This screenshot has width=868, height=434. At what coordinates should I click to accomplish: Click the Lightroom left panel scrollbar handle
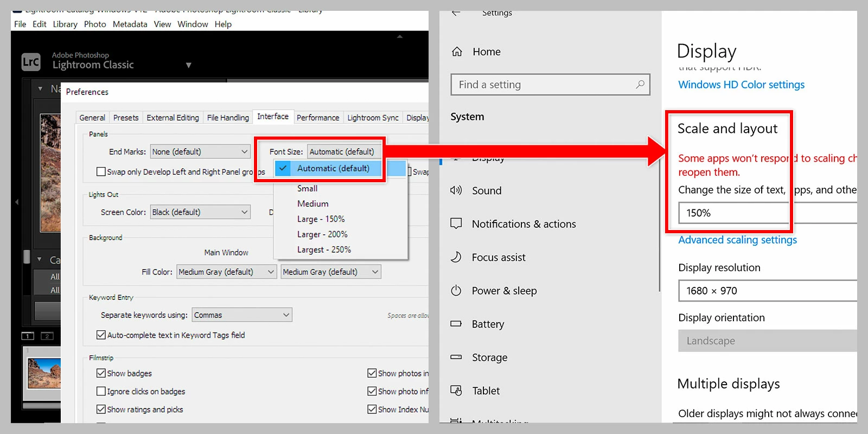pos(27,256)
